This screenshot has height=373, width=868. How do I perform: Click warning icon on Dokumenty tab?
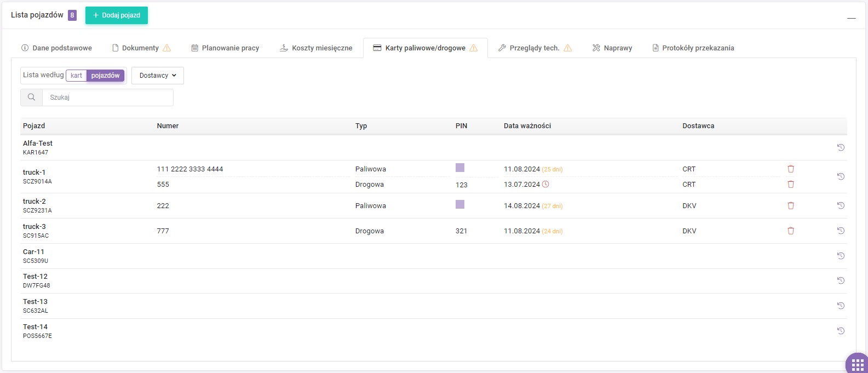click(x=167, y=48)
